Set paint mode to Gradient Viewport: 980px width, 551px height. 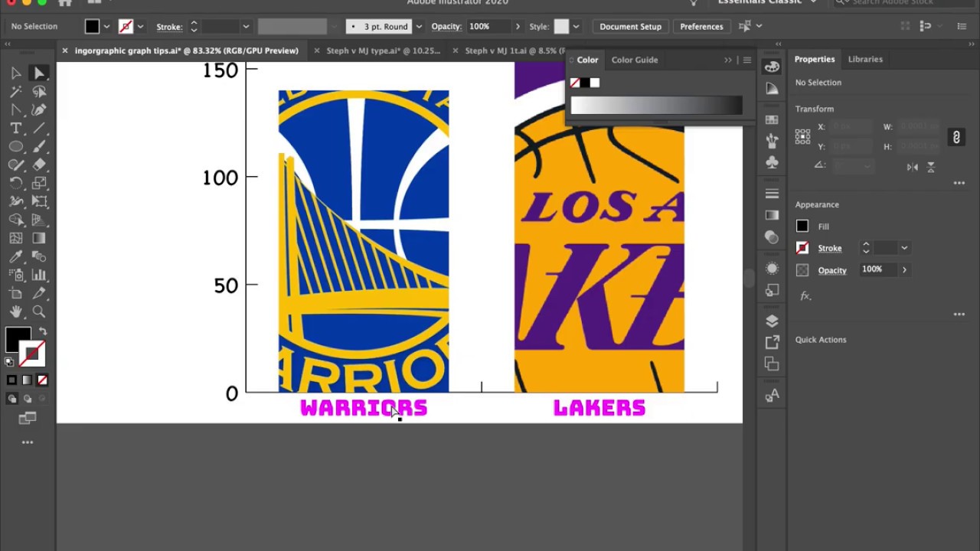(x=27, y=380)
